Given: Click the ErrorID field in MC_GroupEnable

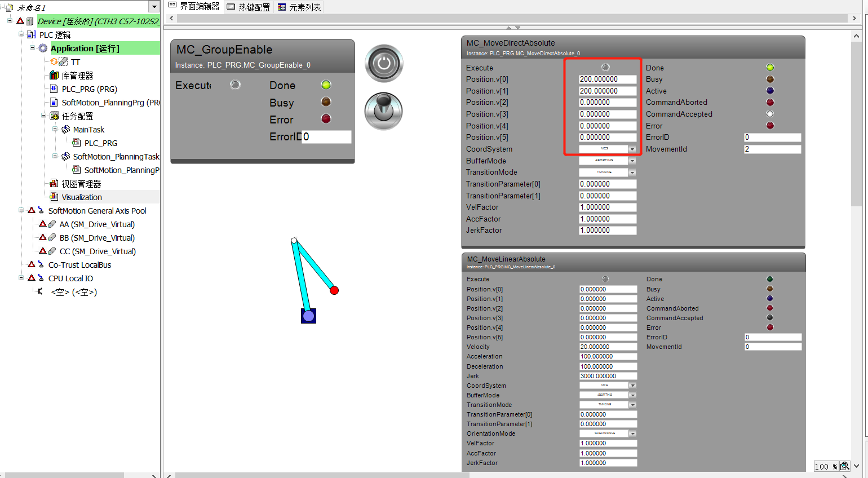Looking at the screenshot, I should [326, 137].
